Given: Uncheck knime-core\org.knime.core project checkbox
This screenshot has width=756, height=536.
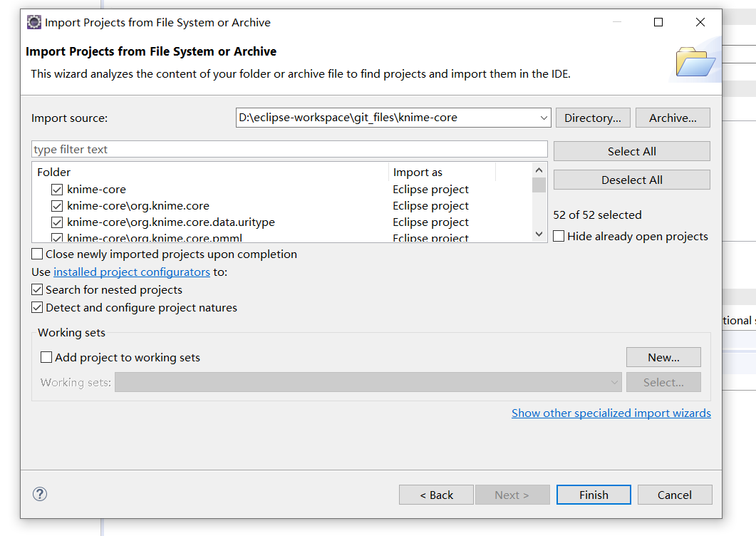Looking at the screenshot, I should click(x=57, y=206).
